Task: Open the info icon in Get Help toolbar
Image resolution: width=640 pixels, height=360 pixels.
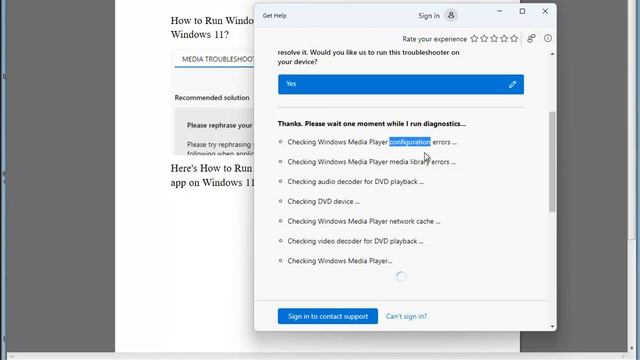Action: point(548,38)
